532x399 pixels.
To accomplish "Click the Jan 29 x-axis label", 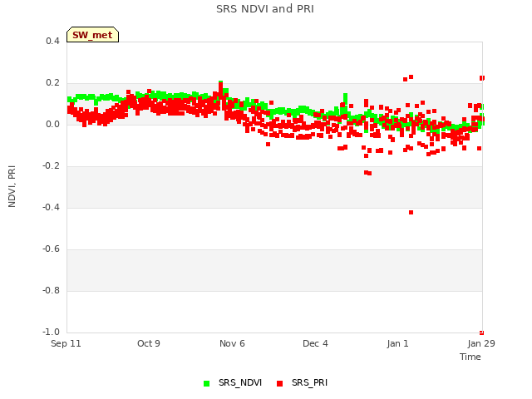I will pos(481,343).
